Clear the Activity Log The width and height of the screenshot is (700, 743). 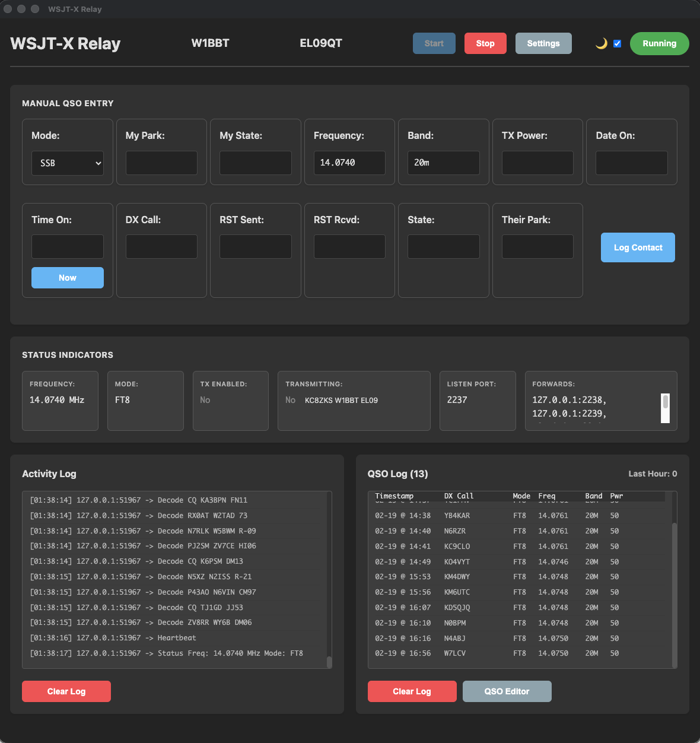point(66,691)
